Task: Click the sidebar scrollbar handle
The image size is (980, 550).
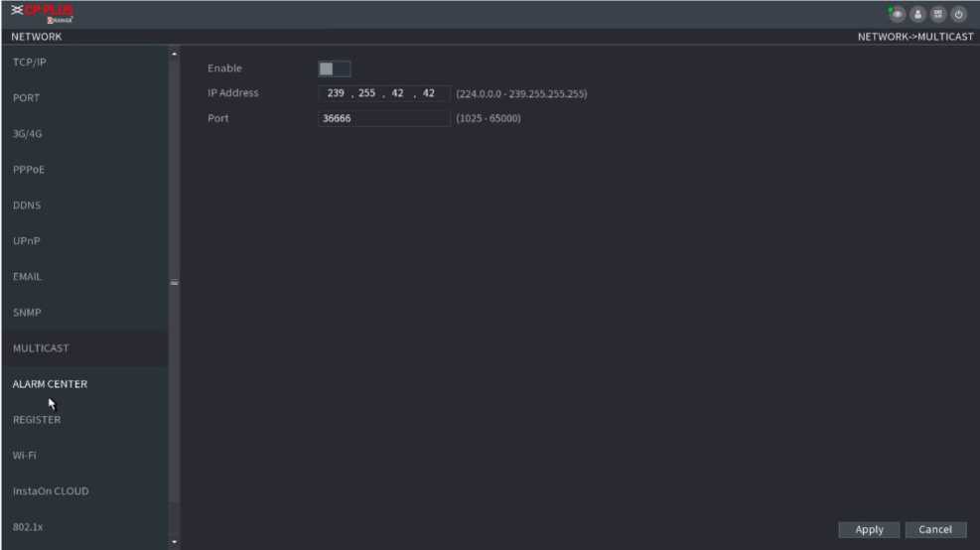Action: point(175,283)
